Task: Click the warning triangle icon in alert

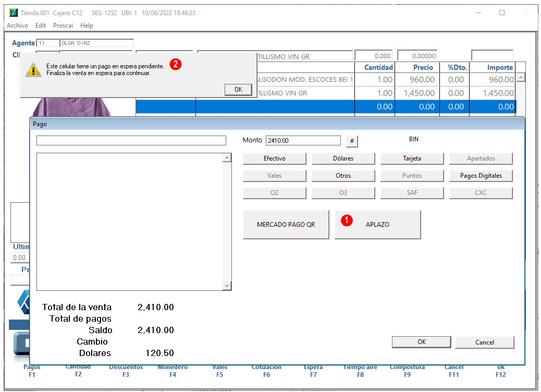Action: pos(33,70)
